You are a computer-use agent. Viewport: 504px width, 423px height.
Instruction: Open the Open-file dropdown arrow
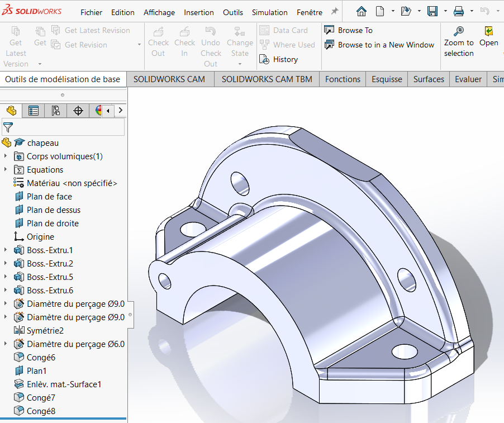419,11
